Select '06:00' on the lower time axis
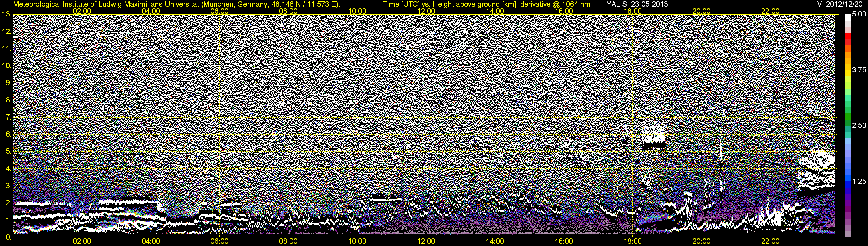 coord(220,242)
